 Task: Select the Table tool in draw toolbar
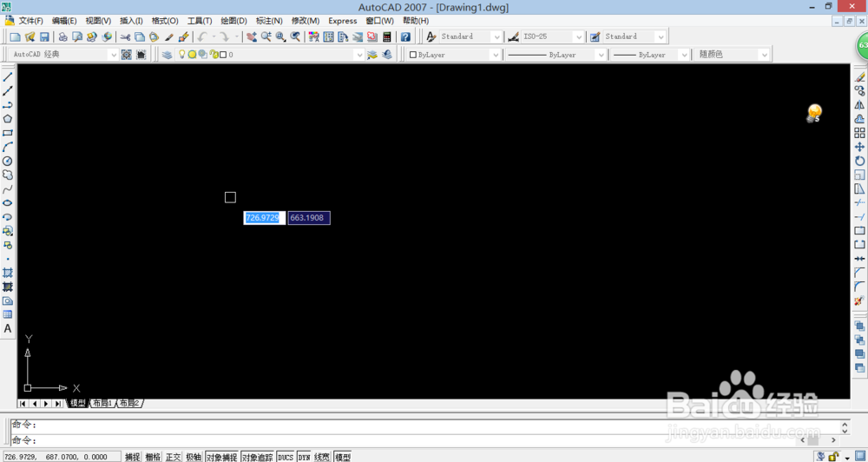pyautogui.click(x=8, y=314)
